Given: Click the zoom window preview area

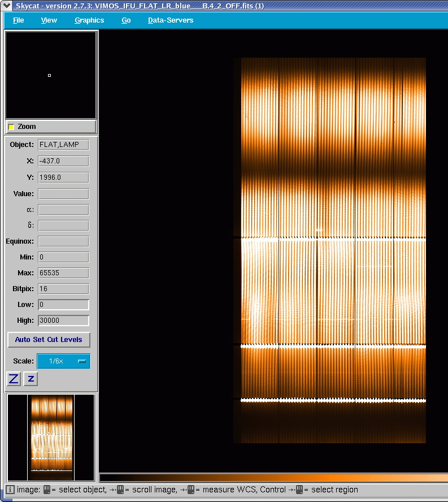Looking at the screenshot, I should click(51, 75).
